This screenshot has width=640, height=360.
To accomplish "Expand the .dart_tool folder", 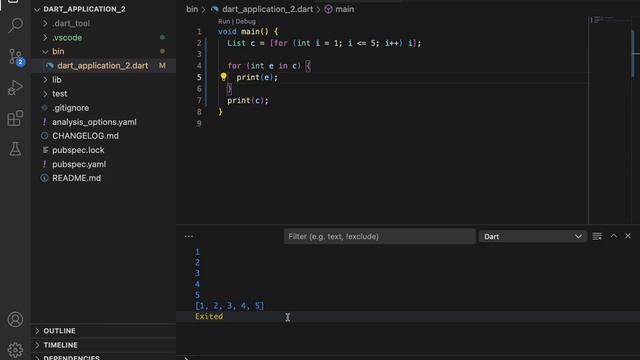I will [45, 24].
